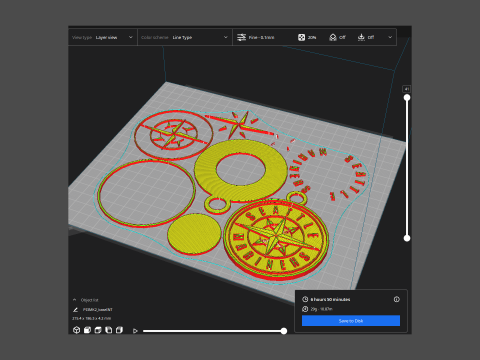Click the filament spool icon beside material estimate
The image size is (480, 360).
coord(305,309)
